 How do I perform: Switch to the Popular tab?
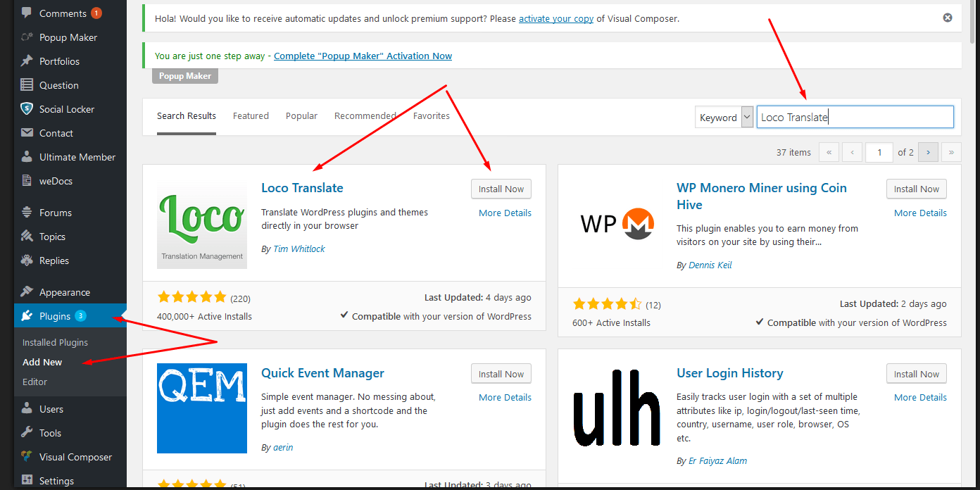tap(301, 116)
